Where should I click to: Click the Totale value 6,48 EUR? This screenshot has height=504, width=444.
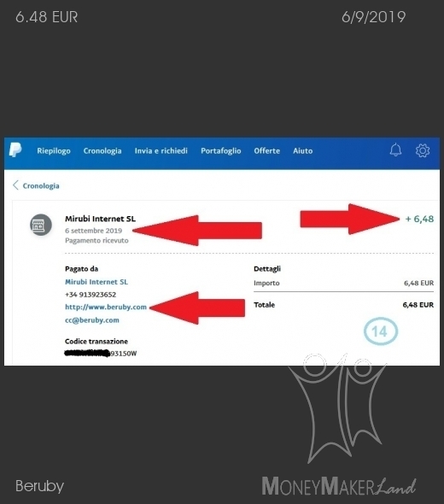(418, 305)
